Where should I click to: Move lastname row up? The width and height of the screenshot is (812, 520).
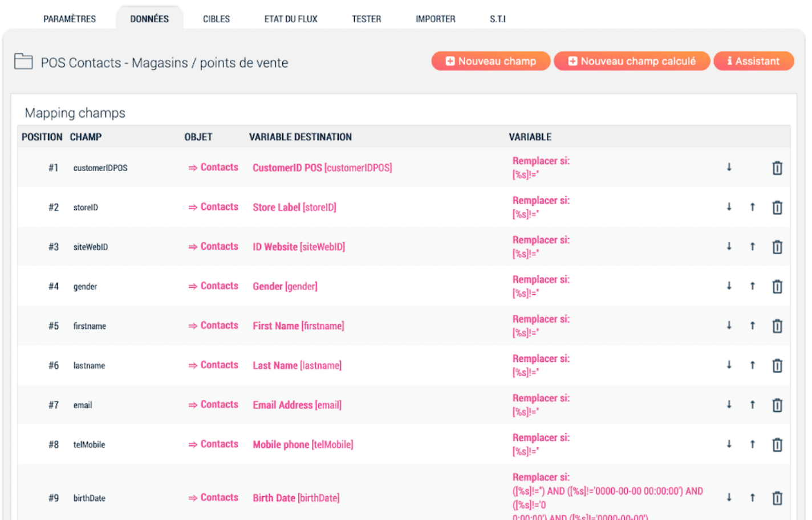pyautogui.click(x=752, y=365)
